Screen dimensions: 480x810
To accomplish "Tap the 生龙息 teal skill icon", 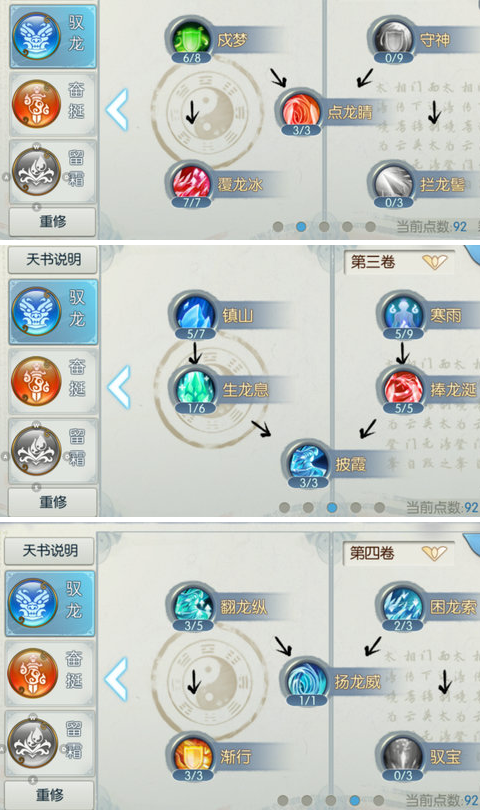I will pyautogui.click(x=195, y=388).
